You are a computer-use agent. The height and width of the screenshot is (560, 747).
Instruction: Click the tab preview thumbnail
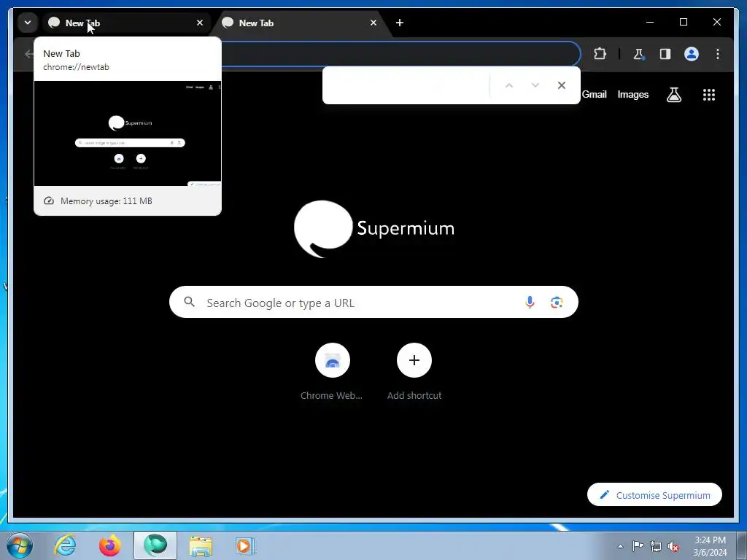pos(128,133)
